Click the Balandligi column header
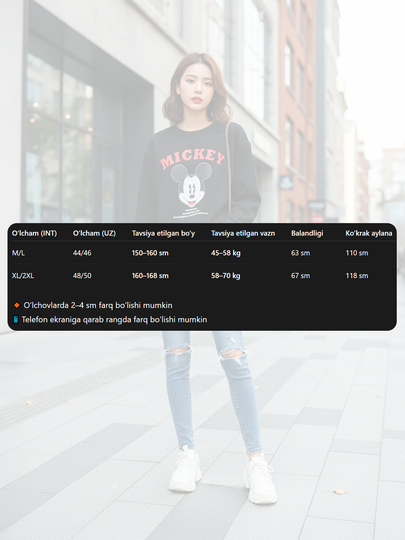This screenshot has width=405, height=540. tap(307, 233)
